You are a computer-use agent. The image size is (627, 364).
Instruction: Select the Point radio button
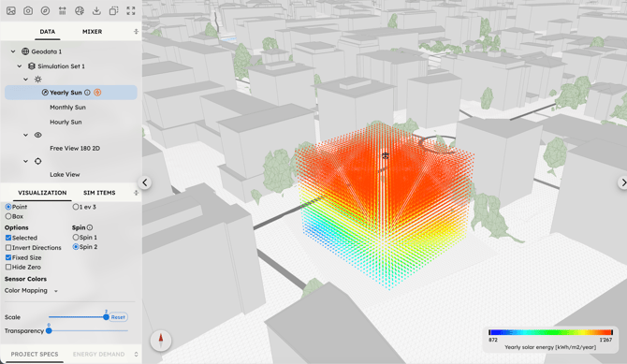click(x=8, y=207)
